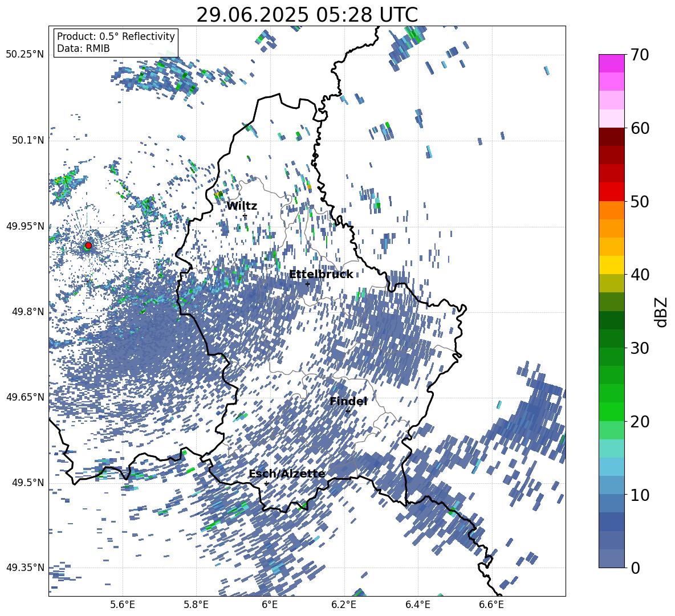The height and width of the screenshot is (616, 675).
Task: Click the colorbar label 30
Action: (640, 348)
